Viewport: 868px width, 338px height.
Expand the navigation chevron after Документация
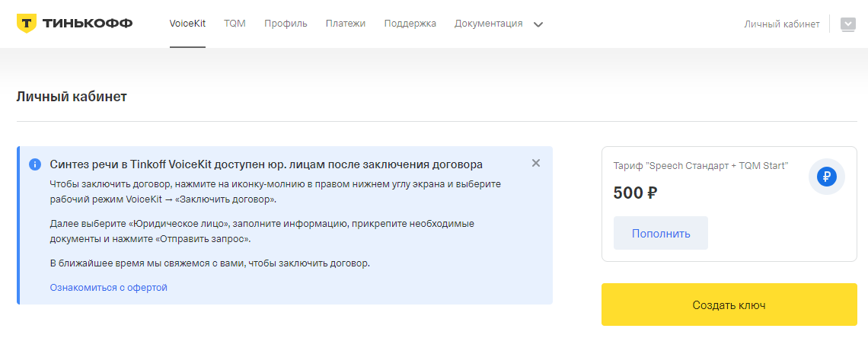click(x=538, y=24)
